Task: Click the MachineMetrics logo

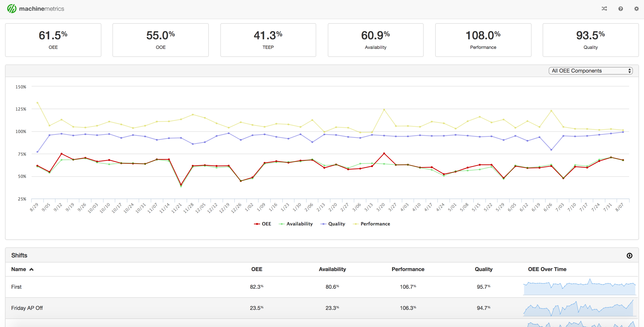Action: click(x=35, y=8)
